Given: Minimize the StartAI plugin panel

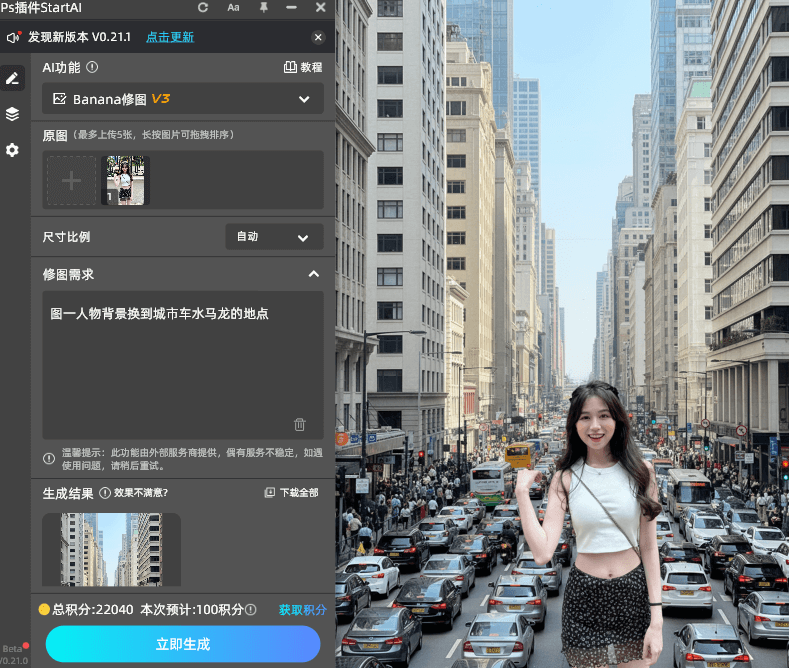Looking at the screenshot, I should [x=291, y=8].
